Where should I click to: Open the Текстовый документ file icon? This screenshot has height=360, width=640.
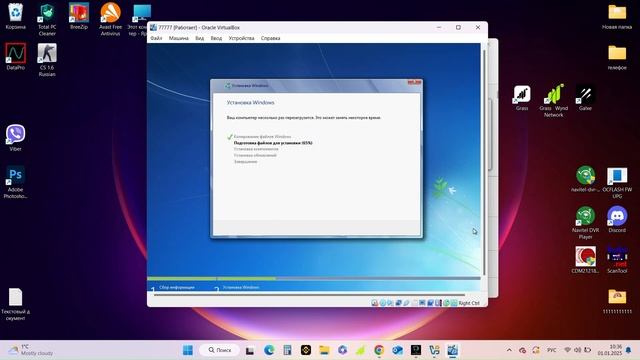16,304
